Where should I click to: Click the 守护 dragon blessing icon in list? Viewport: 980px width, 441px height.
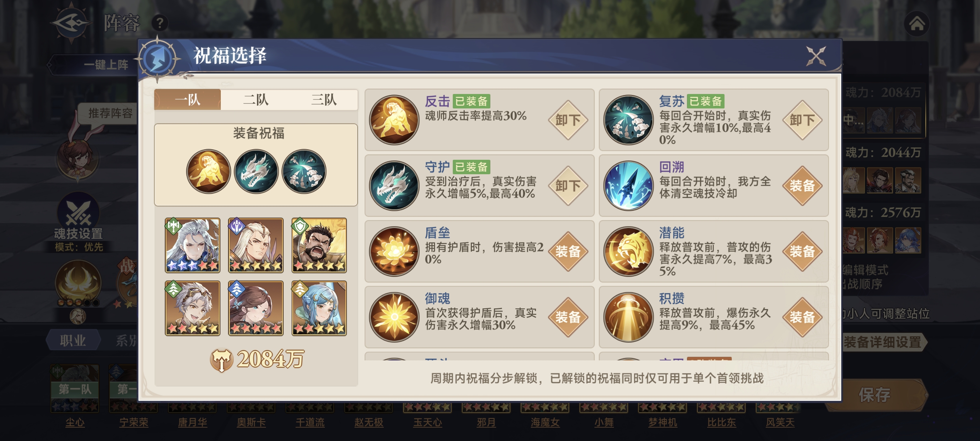click(394, 186)
